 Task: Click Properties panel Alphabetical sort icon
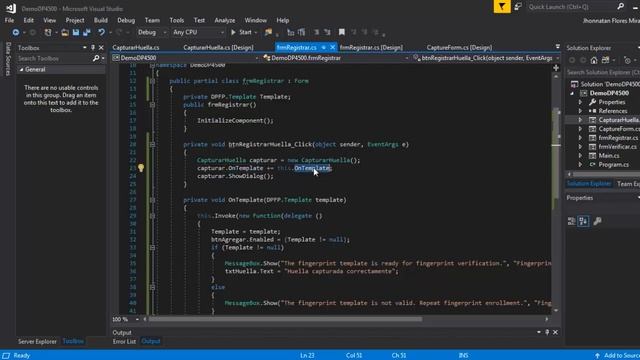point(584,221)
